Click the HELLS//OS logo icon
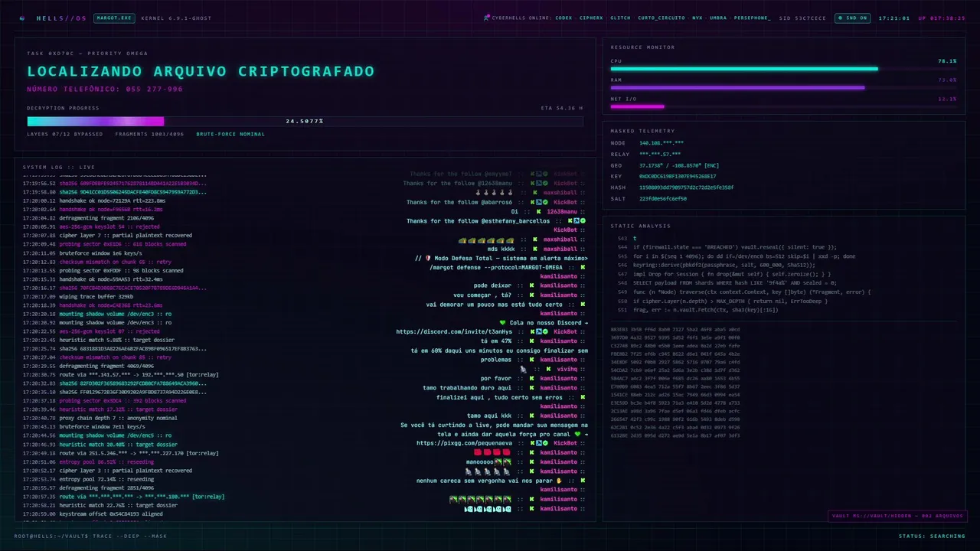Image resolution: width=980 pixels, height=551 pixels. coord(22,18)
